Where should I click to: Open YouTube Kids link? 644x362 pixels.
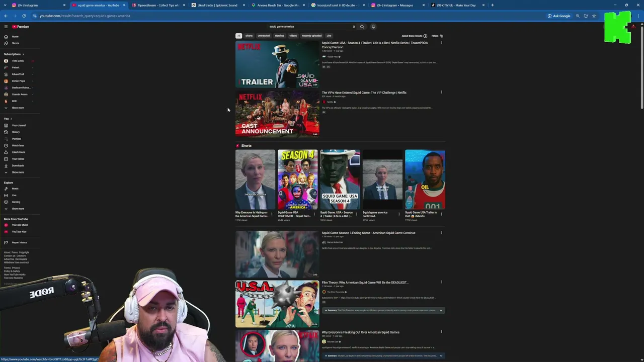[19, 232]
